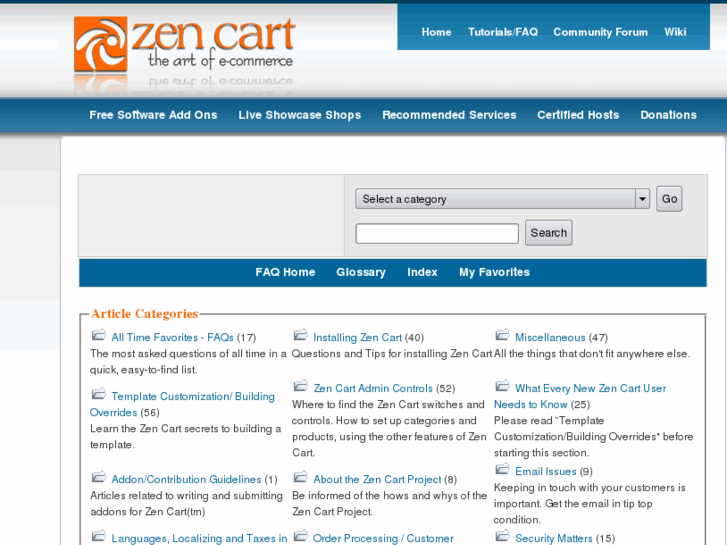The width and height of the screenshot is (727, 545).
Task: Click the Search button
Action: [x=548, y=233]
